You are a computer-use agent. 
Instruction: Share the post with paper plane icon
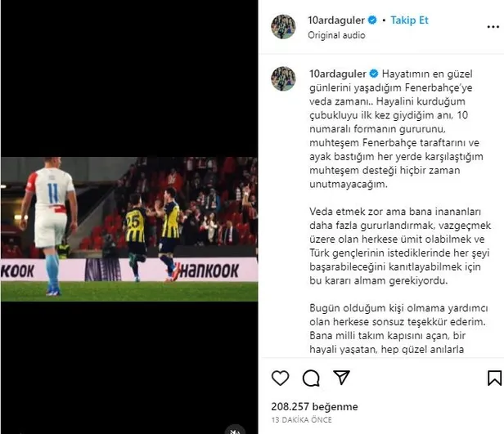[x=341, y=377]
